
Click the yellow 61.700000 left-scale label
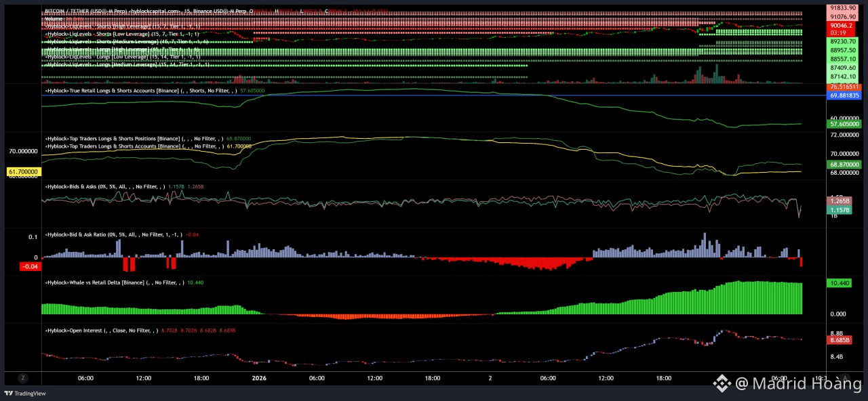click(24, 173)
